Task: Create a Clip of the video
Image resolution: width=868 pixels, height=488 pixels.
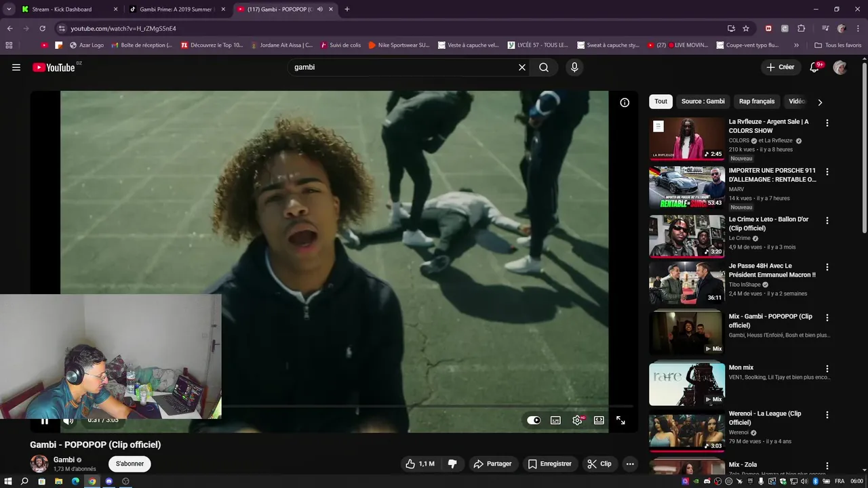Action: tap(599, 464)
